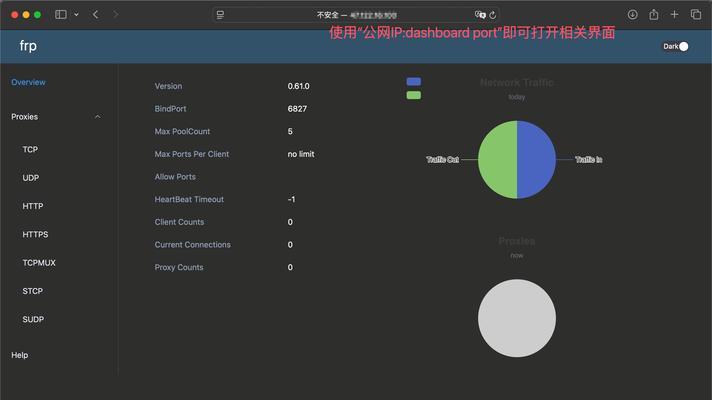Open the Safari downloads icon
The height and width of the screenshot is (400, 712).
632,15
